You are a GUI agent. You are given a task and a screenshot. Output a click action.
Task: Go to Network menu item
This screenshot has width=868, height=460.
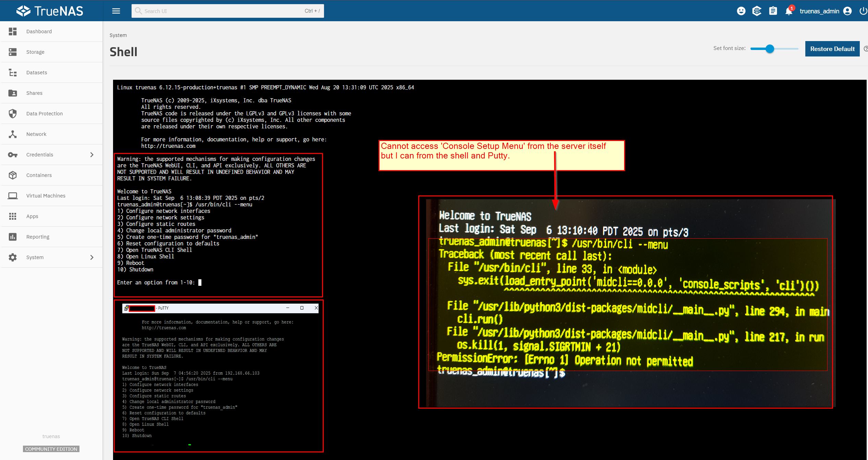[51, 134]
